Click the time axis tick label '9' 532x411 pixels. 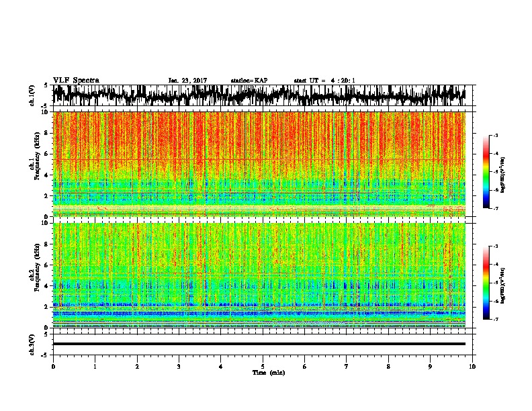coord(430,367)
